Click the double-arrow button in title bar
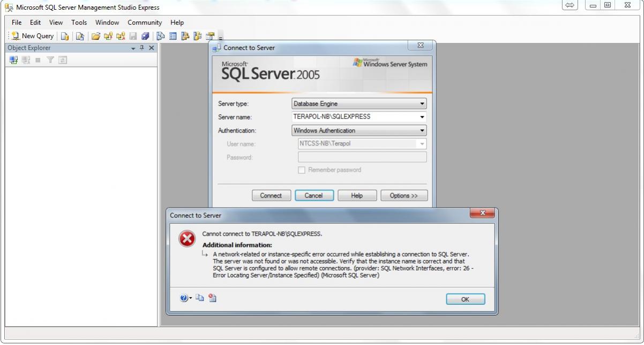Viewport: 644px width, 345px height. (570, 5)
